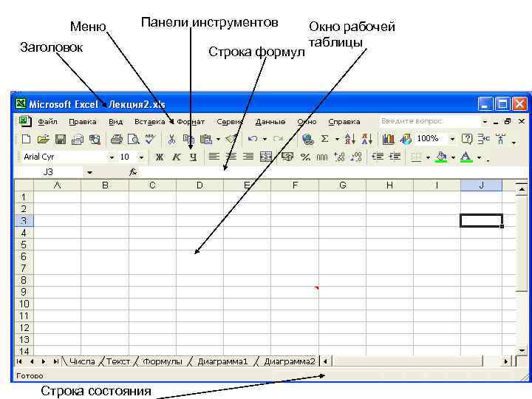This screenshot has height=399, width=532.
Task: Apply percent style
Action: click(x=305, y=157)
